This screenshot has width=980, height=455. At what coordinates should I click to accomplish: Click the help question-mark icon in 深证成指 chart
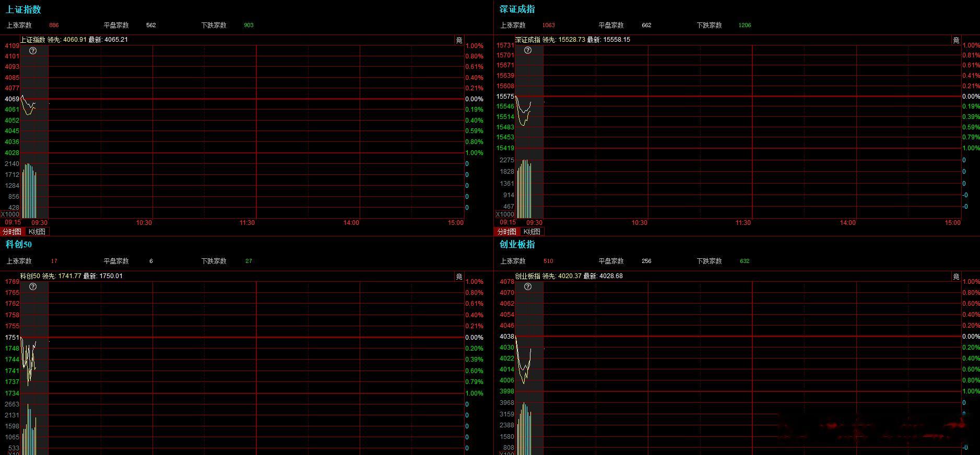(x=528, y=51)
